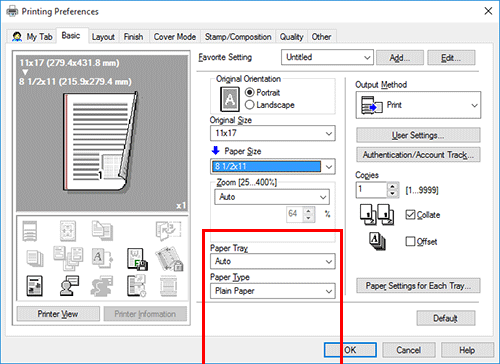Open the Paper Size dropdown showing 8 1/2x11
Screen dimensions: 500x364
coord(273,166)
